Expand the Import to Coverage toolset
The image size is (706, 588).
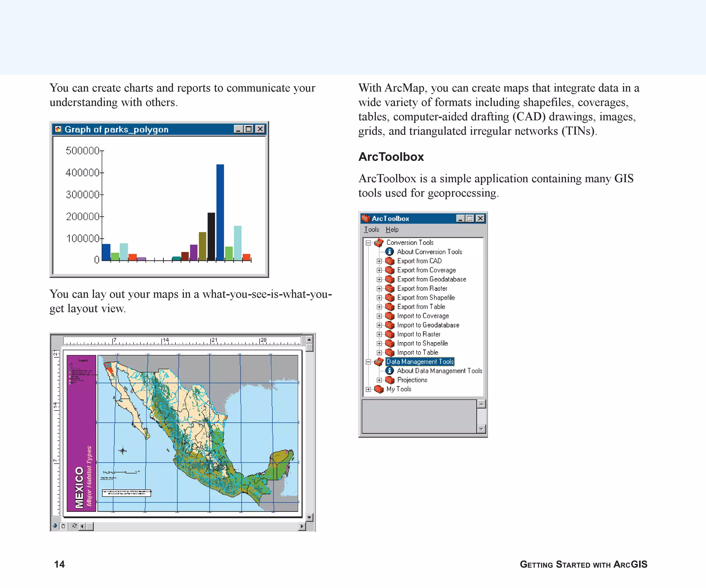(379, 316)
